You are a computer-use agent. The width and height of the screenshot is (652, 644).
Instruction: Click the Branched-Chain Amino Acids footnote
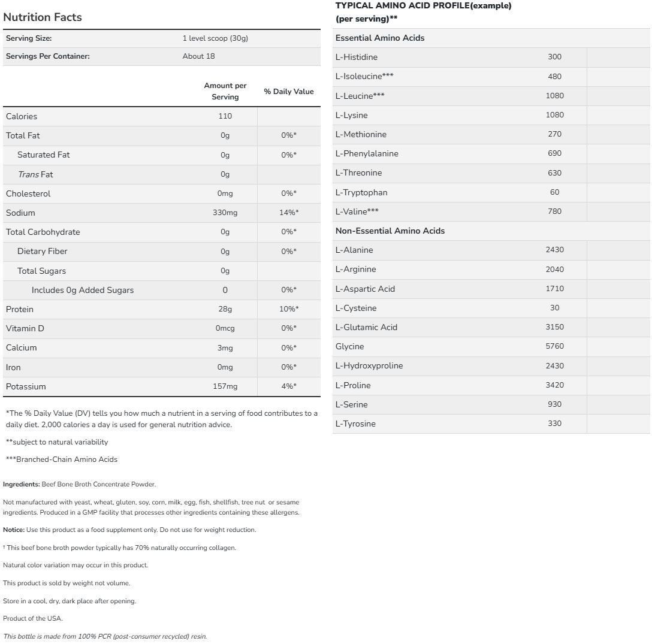pos(62,459)
